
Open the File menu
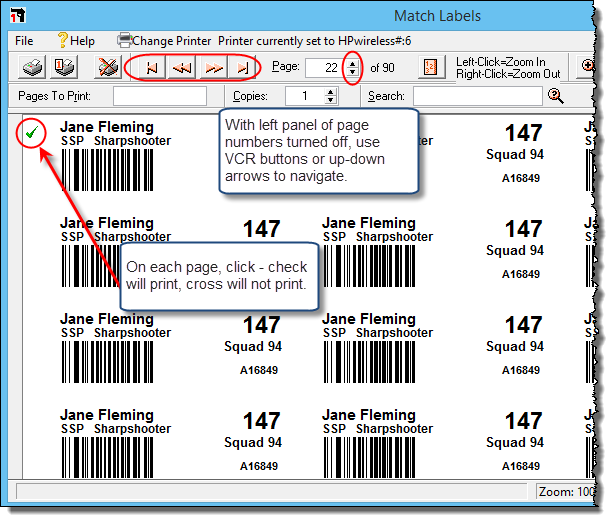(x=24, y=41)
